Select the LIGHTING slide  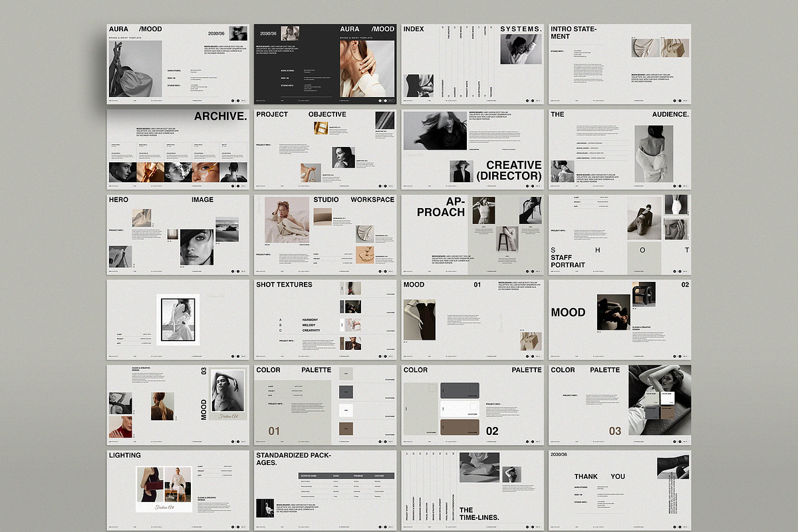pyautogui.click(x=178, y=489)
